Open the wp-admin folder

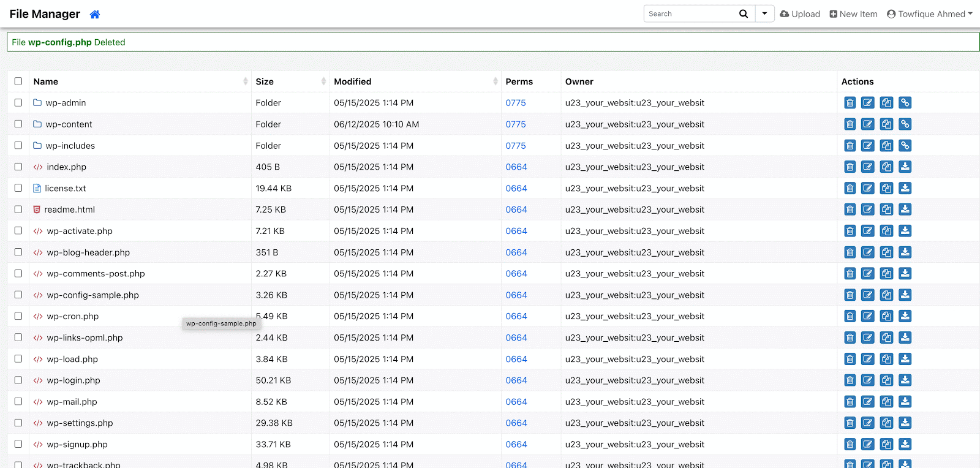(x=66, y=103)
